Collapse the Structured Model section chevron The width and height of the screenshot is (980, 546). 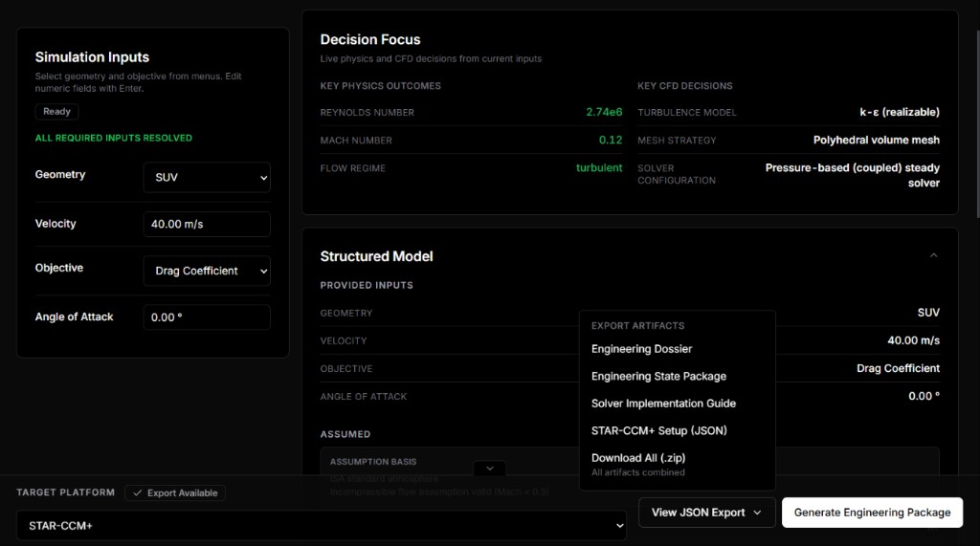pyautogui.click(x=933, y=255)
